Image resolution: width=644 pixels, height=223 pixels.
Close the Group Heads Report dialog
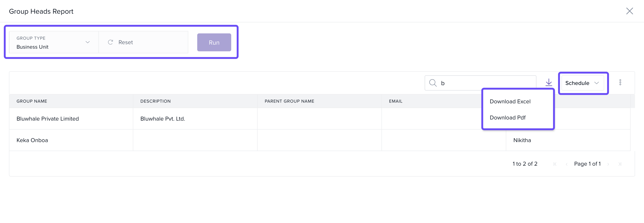tap(629, 11)
